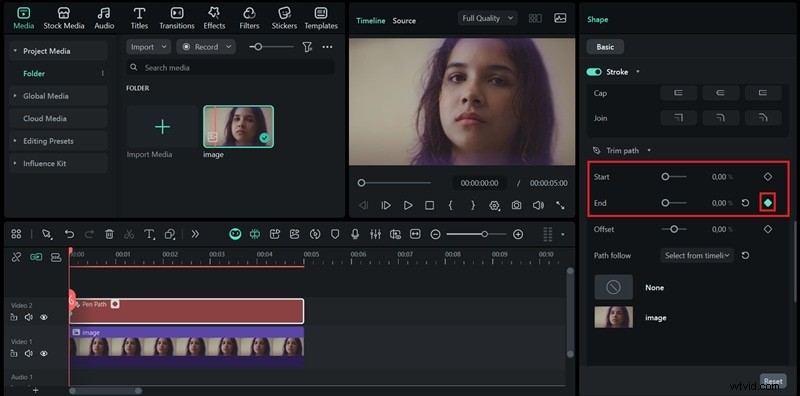This screenshot has height=396, width=800.
Task: Open the video scopes icon above the preview
Action: click(560, 18)
